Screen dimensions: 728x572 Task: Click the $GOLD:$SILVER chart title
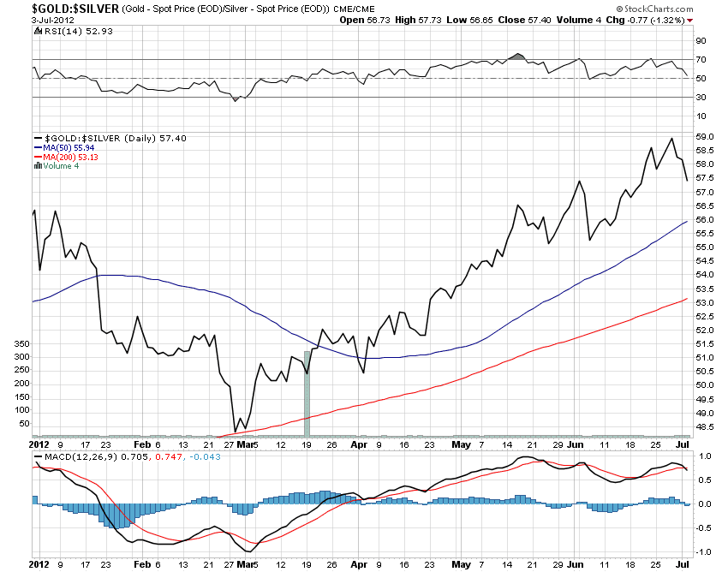(75, 9)
